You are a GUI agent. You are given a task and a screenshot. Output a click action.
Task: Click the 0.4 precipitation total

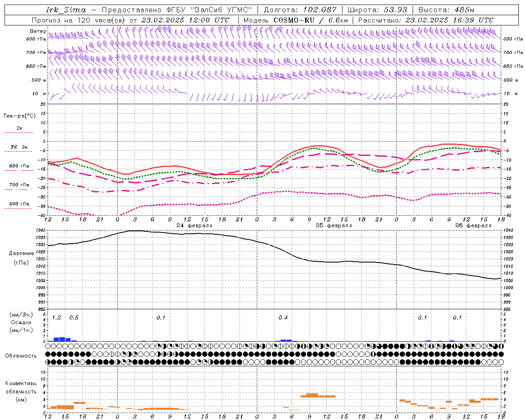tap(283, 317)
